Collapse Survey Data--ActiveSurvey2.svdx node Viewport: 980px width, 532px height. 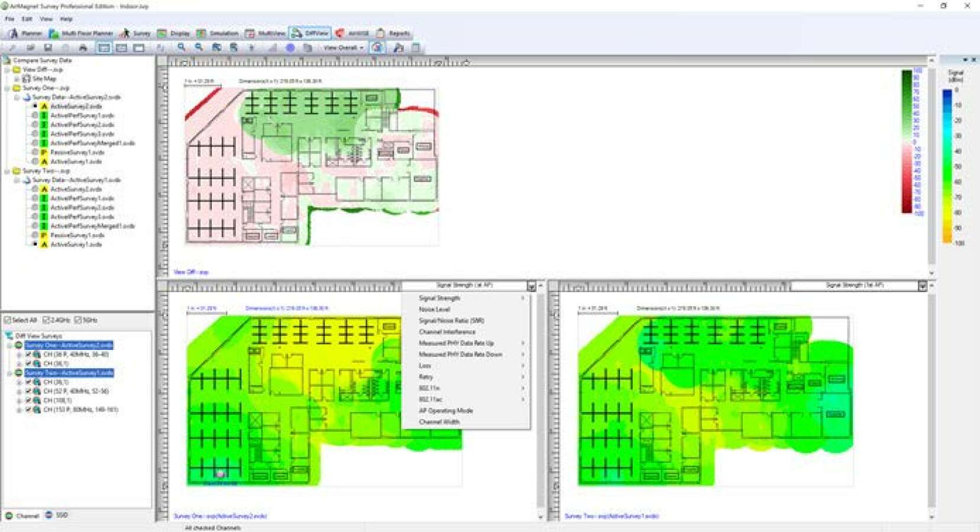[17, 98]
